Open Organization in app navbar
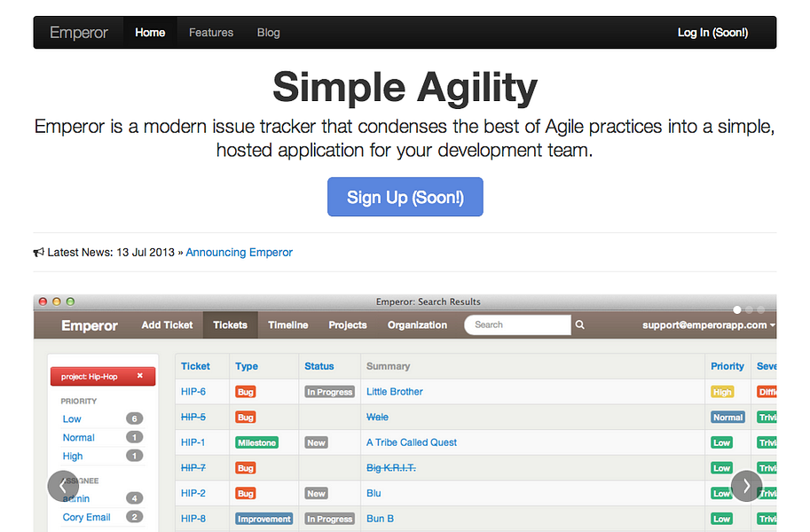This screenshot has height=532, width=810. pos(417,325)
